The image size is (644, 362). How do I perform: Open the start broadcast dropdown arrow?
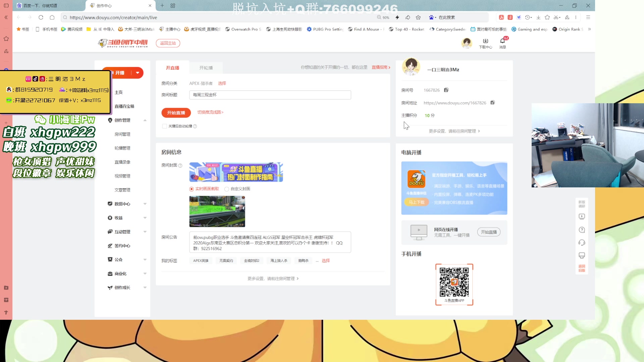coord(138,73)
